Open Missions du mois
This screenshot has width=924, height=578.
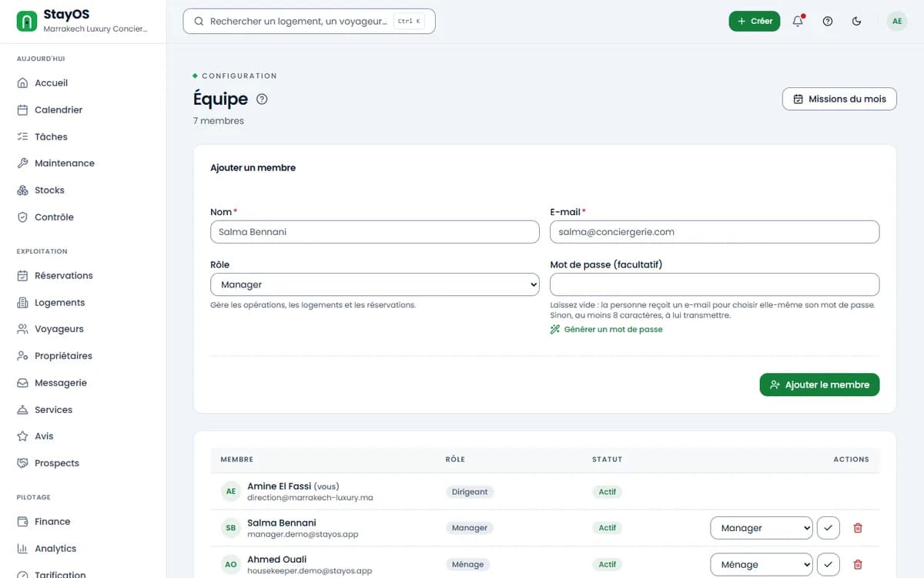point(839,99)
